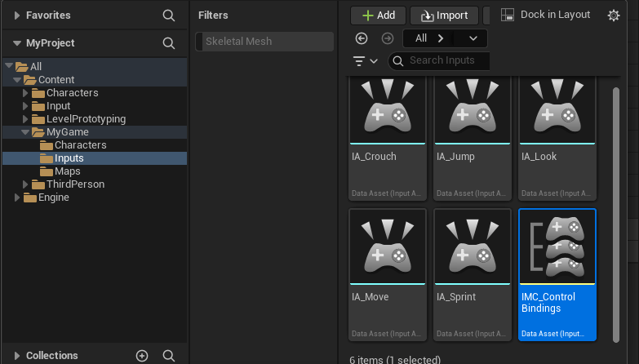
Task: Click the search icon next to Favorites
Action: [x=169, y=16]
